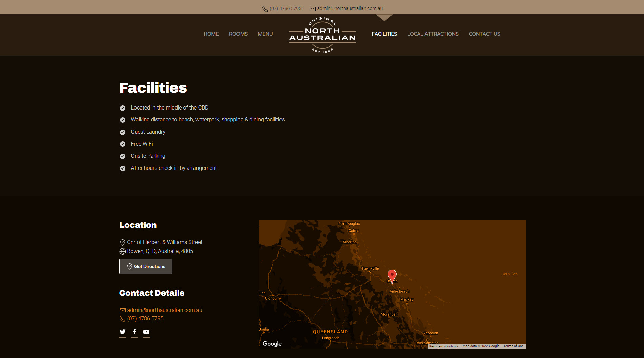Screen dimensions: 644x358
Task: Click 'Located in the middle of the CBD' text
Action: click(x=170, y=107)
